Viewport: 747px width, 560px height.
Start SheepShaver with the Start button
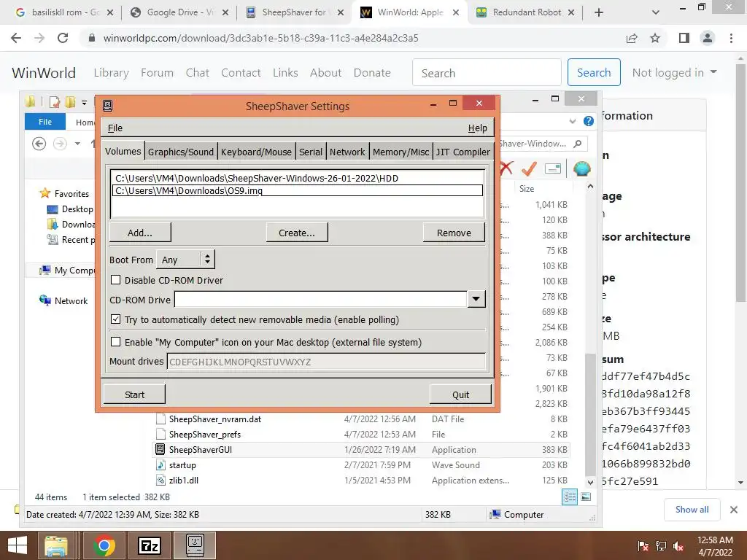pyautogui.click(x=134, y=394)
